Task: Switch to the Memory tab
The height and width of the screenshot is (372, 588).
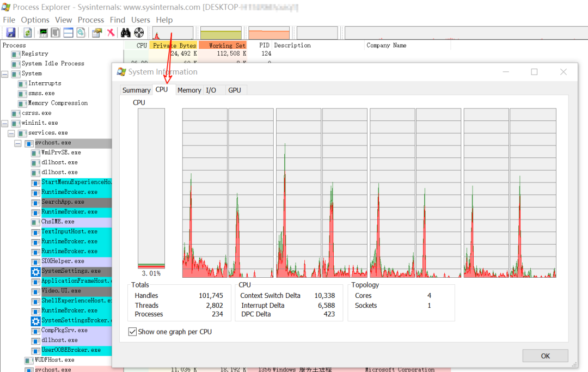Action: coord(189,90)
